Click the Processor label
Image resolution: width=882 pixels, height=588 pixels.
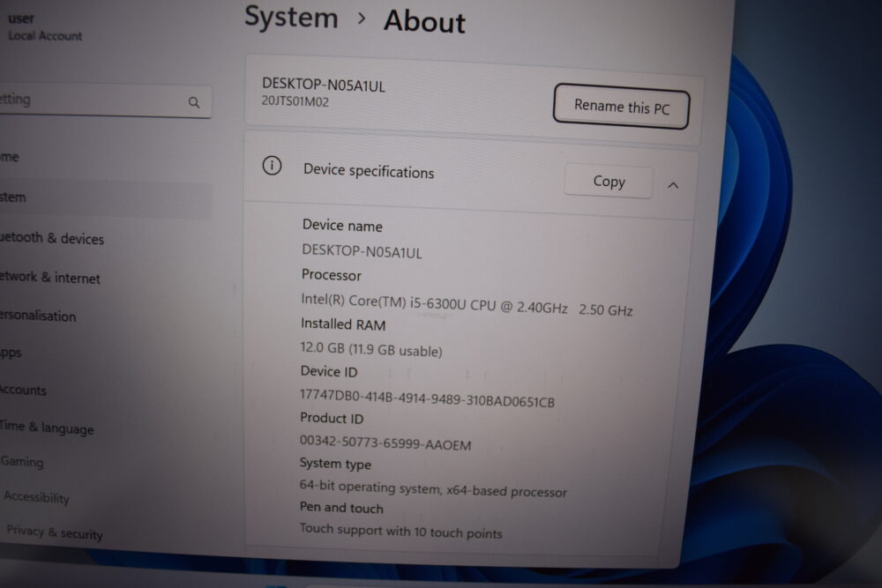pyautogui.click(x=332, y=275)
